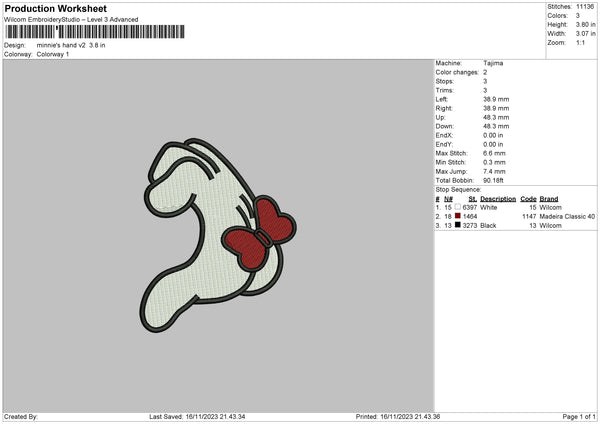Click the Machine value Tajima
Screen dimensions: 600x424
coord(493,63)
